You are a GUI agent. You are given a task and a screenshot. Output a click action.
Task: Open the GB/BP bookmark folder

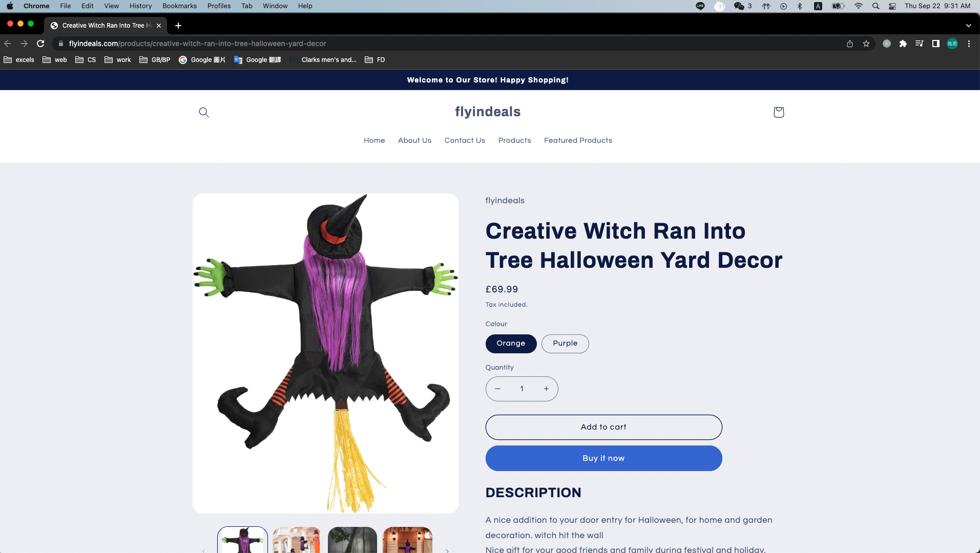(155, 60)
